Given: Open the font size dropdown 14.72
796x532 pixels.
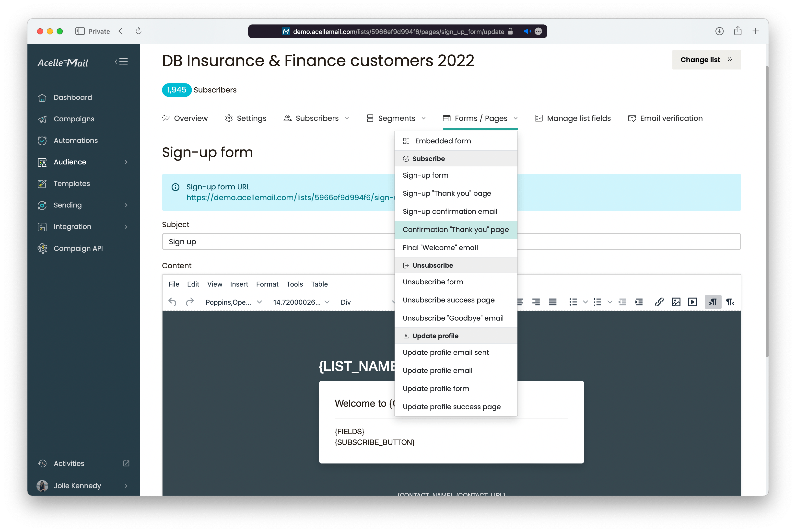Looking at the screenshot, I should (x=301, y=302).
